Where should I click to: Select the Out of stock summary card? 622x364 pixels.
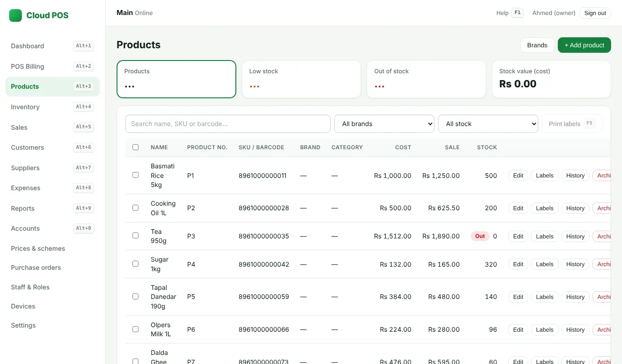tap(426, 79)
